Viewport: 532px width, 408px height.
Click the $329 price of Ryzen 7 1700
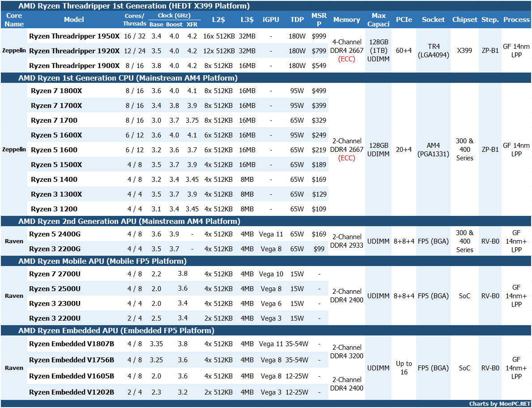pos(319,120)
